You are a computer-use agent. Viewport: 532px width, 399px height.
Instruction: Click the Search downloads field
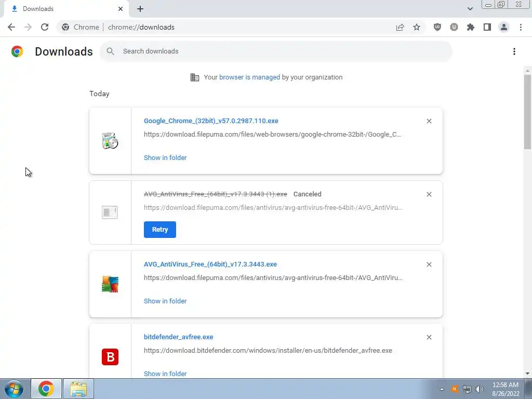point(276,51)
